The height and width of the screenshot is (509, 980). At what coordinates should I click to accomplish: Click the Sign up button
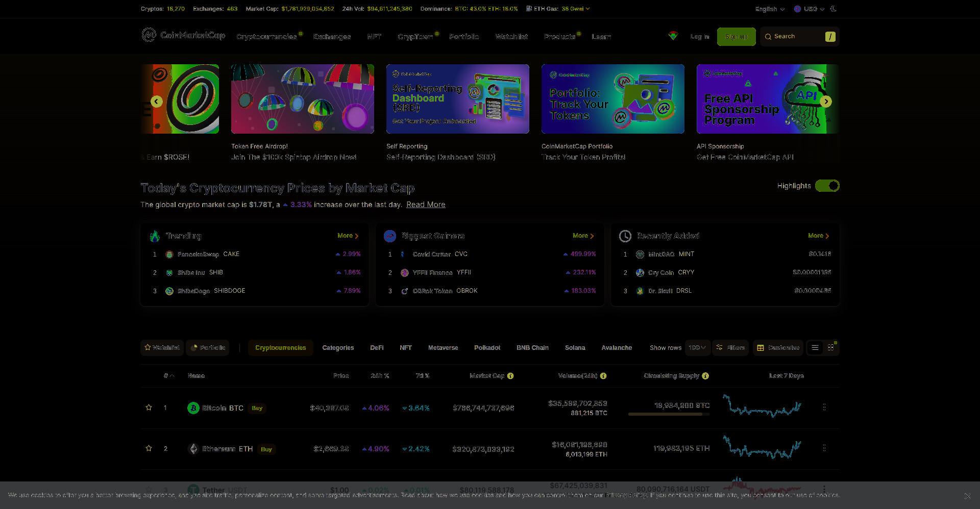click(x=736, y=37)
